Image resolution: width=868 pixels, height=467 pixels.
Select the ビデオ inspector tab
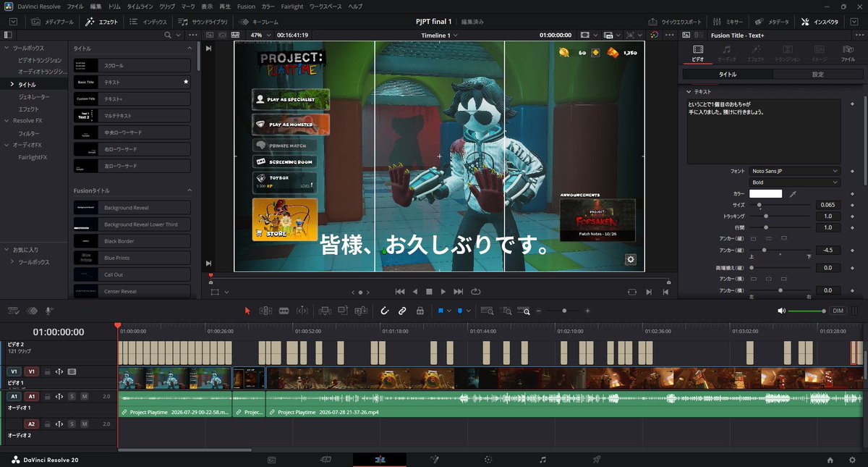(x=698, y=53)
